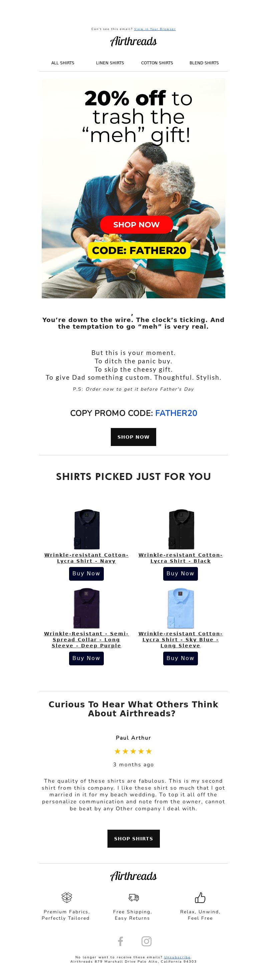Click the Unsubscribe link

coord(177,957)
